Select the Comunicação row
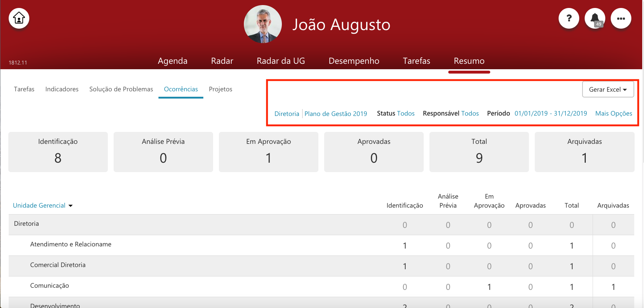644x308 pixels. tap(321, 287)
